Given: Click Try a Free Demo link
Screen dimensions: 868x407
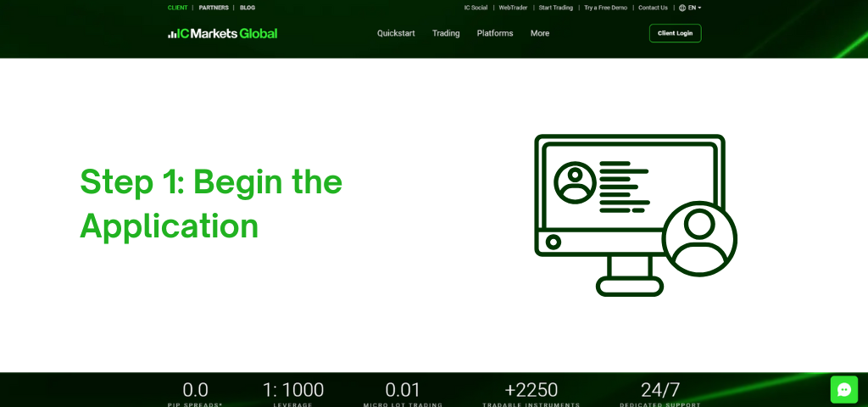Looking at the screenshot, I should pyautogui.click(x=605, y=8).
